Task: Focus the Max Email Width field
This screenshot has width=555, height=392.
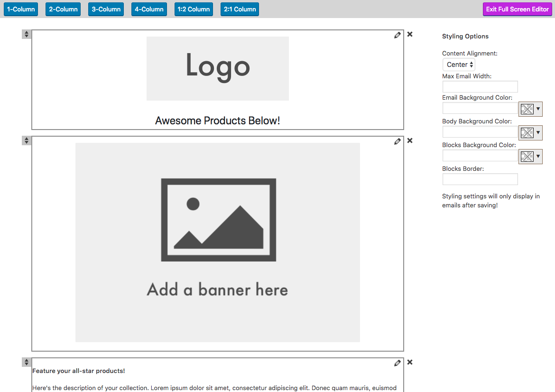Action: pyautogui.click(x=480, y=86)
